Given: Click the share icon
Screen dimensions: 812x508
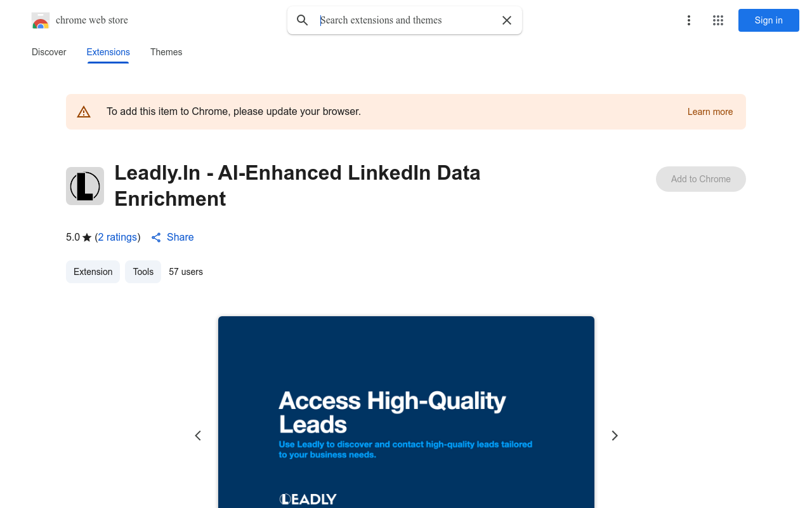Looking at the screenshot, I should tap(156, 237).
